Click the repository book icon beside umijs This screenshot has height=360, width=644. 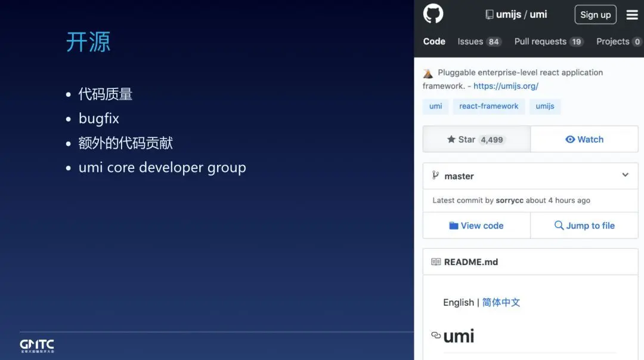tap(489, 15)
